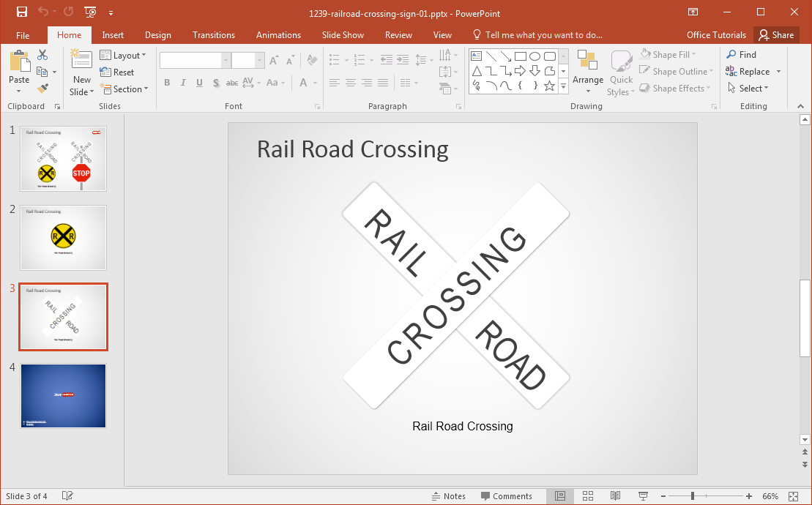
Task: Start Slide Show from the status bar icon
Action: (x=643, y=496)
